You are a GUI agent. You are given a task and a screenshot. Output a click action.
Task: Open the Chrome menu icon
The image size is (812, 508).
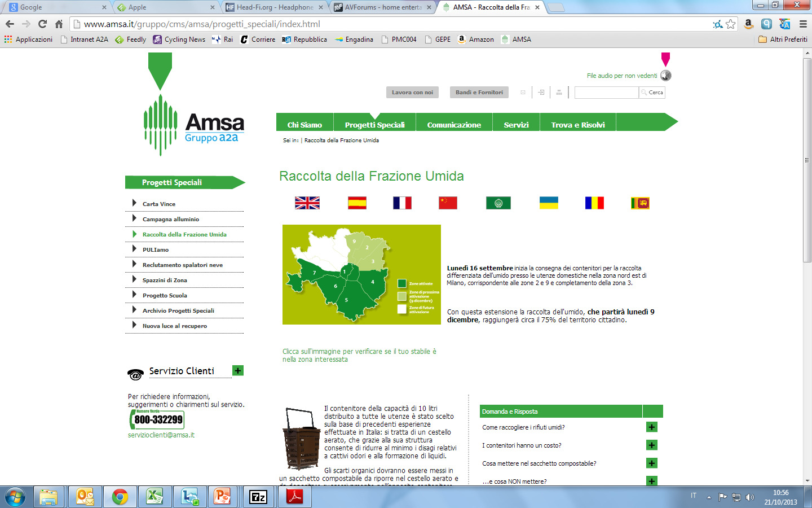803,24
